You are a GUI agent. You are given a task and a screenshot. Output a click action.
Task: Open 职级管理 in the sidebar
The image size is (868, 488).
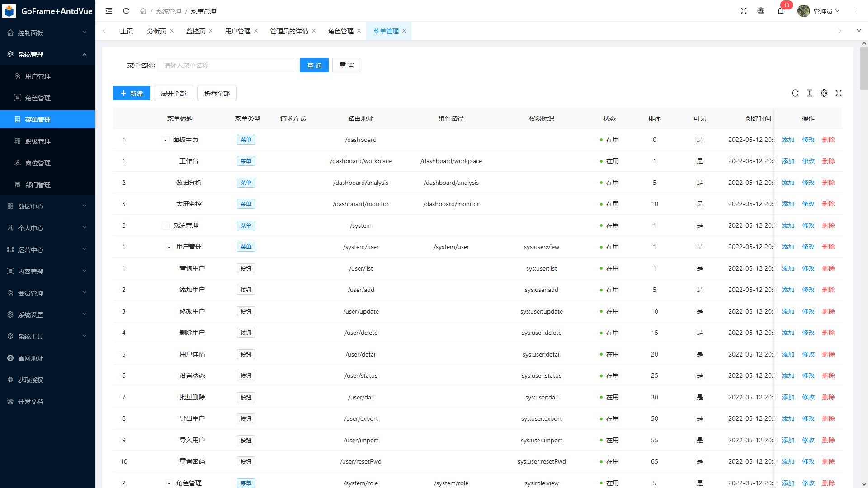[38, 141]
